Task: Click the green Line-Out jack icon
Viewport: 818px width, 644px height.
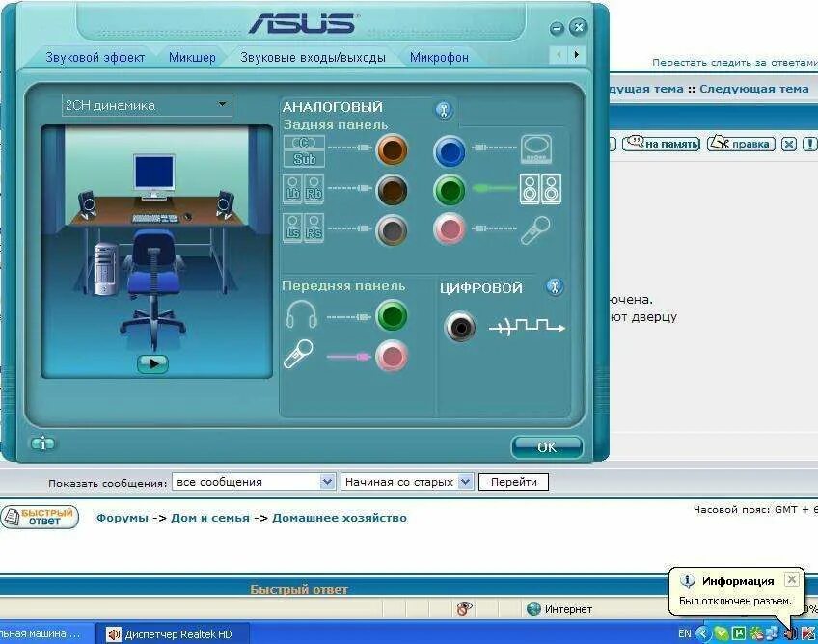Action: [449, 190]
